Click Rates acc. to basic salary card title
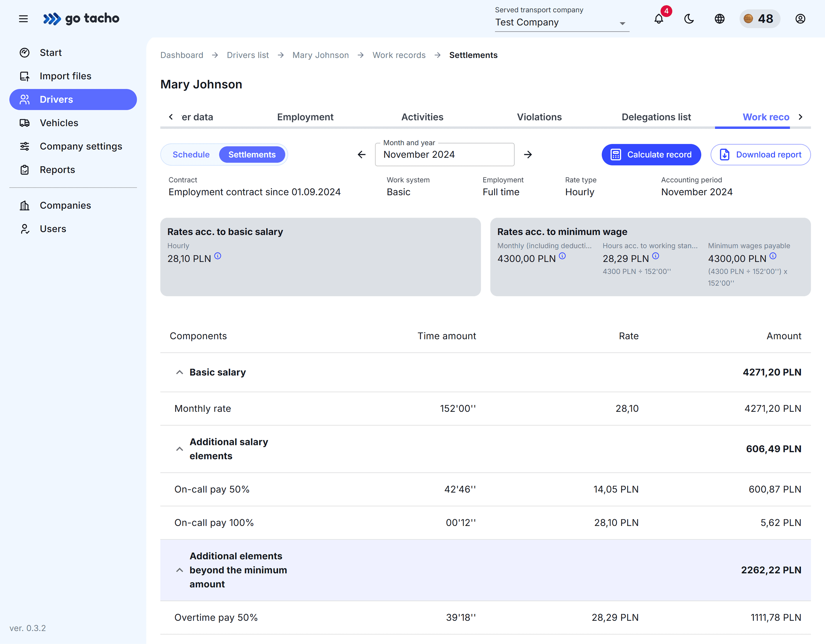825x644 pixels. pos(225,232)
